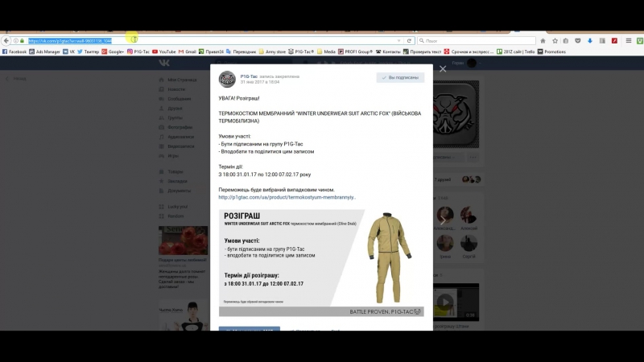Click the green padlock security icon

pyautogui.click(x=23, y=41)
